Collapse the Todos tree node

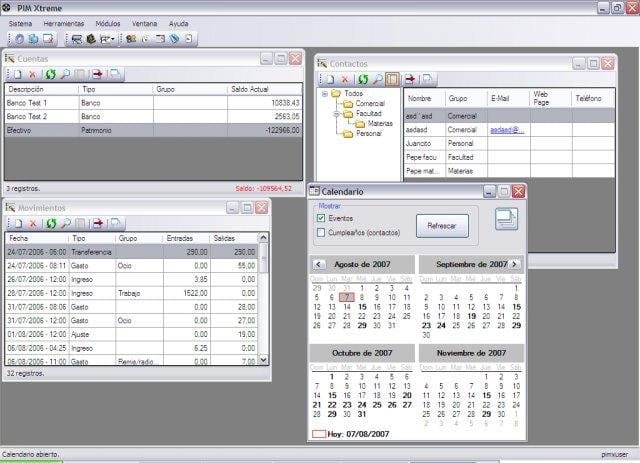click(324, 94)
